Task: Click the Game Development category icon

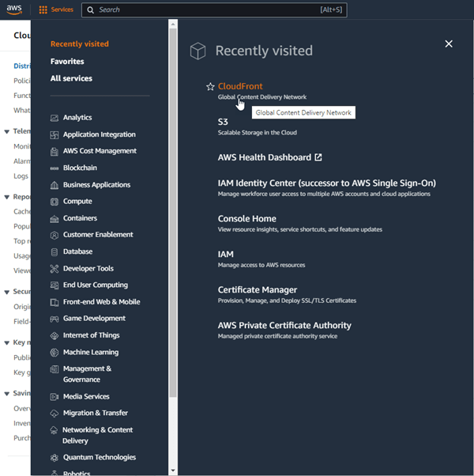Action: pos(55,319)
